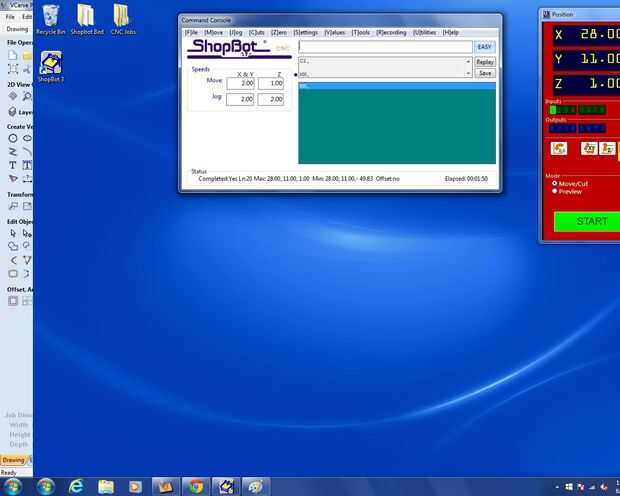620x496 pixels.
Task: Click the VCarve zoom magnifier tool
Action: 27,96
